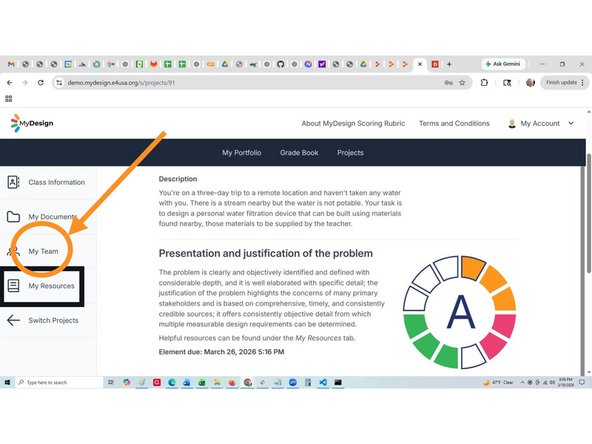Open Task View on the taskbar

pyautogui.click(x=111, y=382)
